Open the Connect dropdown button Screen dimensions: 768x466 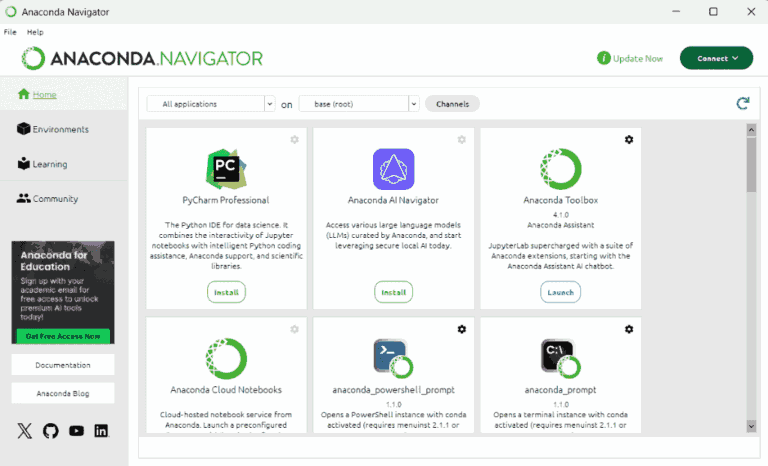click(x=716, y=58)
